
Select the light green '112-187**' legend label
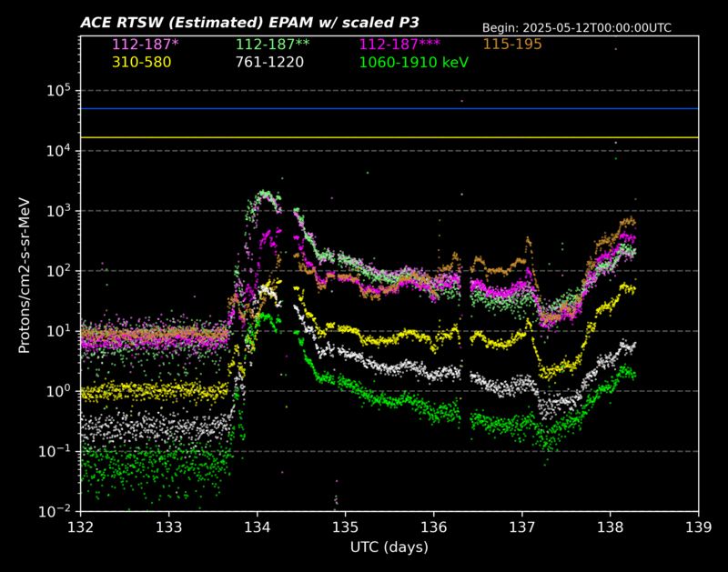coord(272,45)
